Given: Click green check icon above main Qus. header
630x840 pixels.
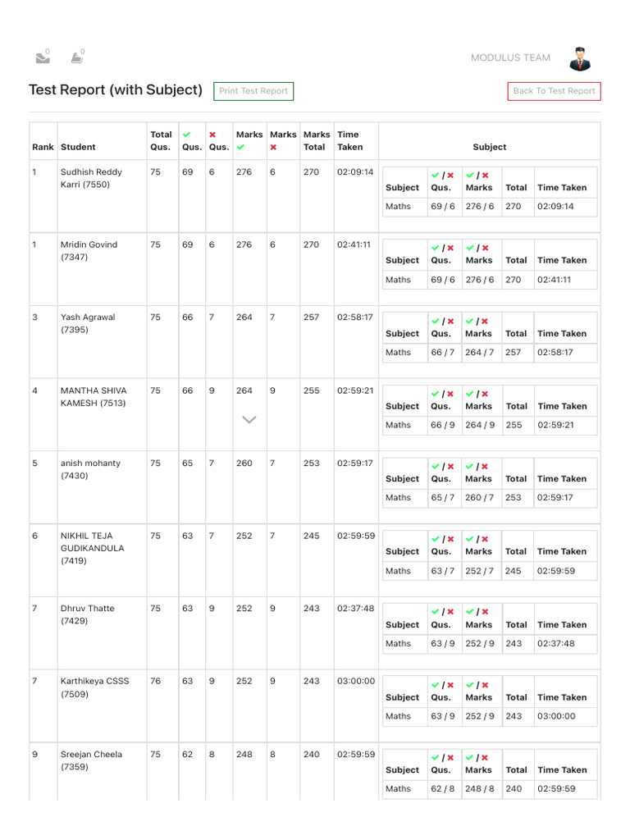Looking at the screenshot, I should [x=186, y=135].
